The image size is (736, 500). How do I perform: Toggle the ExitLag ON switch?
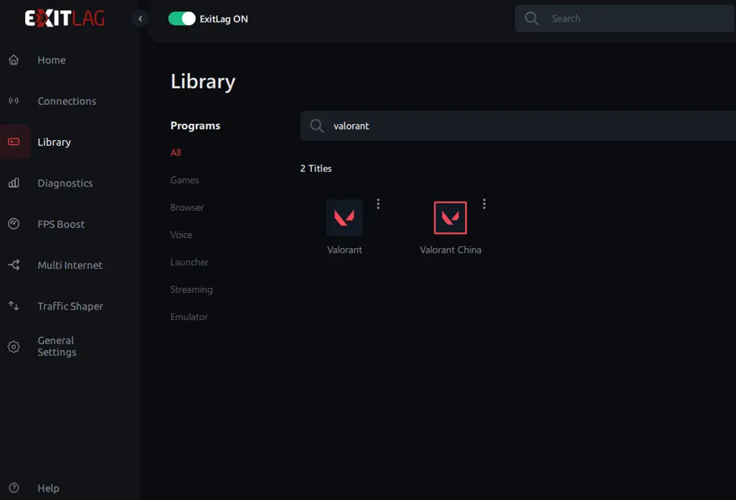tap(182, 18)
